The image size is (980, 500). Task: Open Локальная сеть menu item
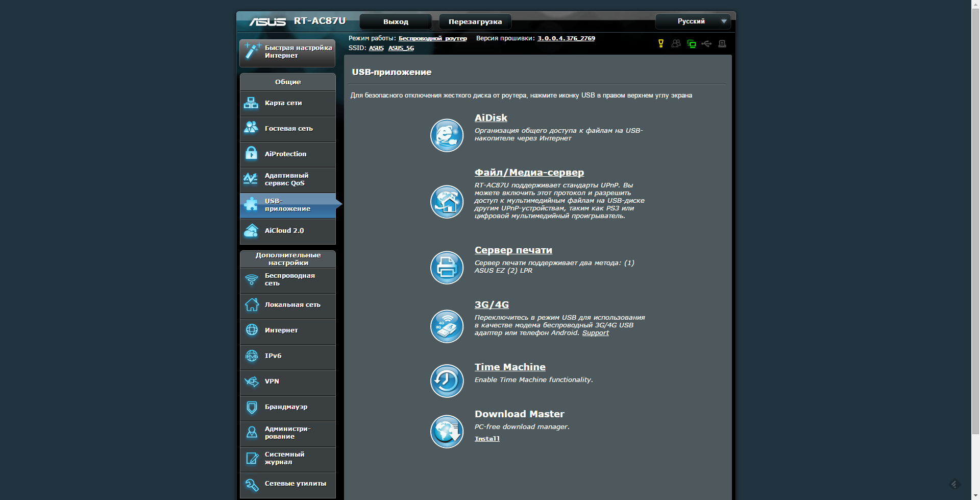point(288,305)
